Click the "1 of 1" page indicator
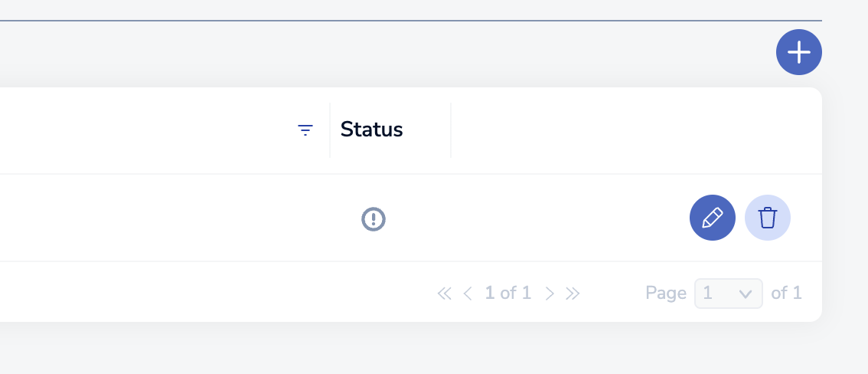The width and height of the screenshot is (868, 374). 507,293
